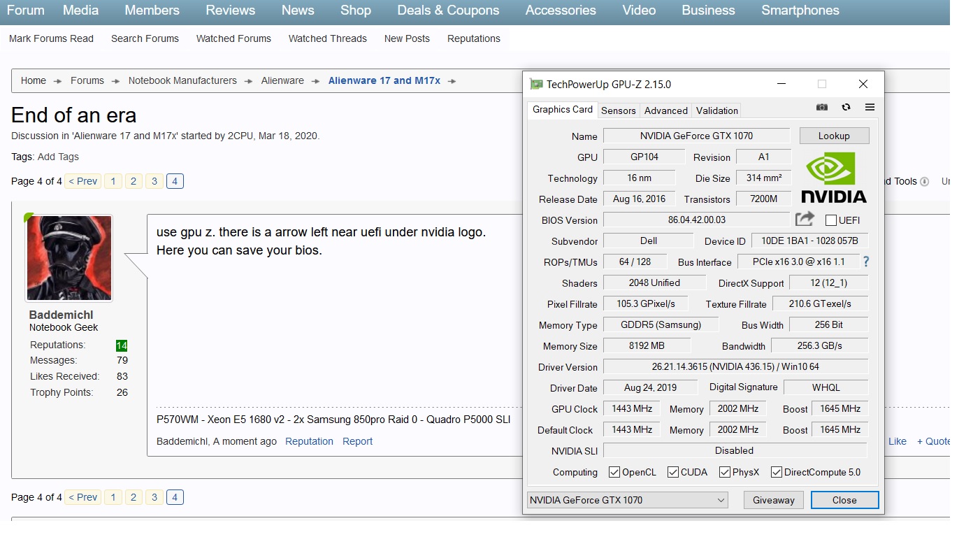Open the Reputation link under the post
The height and width of the screenshot is (558, 980).
(x=309, y=441)
